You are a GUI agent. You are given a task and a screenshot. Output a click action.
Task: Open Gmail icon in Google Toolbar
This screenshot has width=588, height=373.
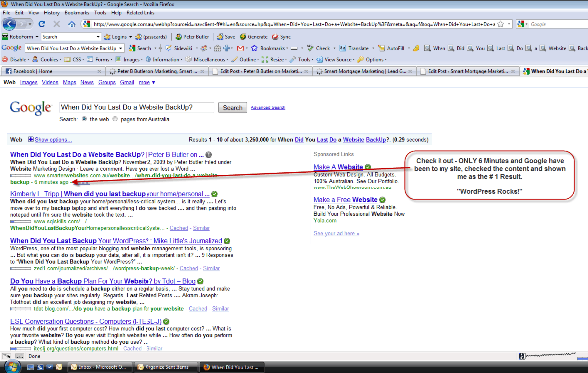241,48
